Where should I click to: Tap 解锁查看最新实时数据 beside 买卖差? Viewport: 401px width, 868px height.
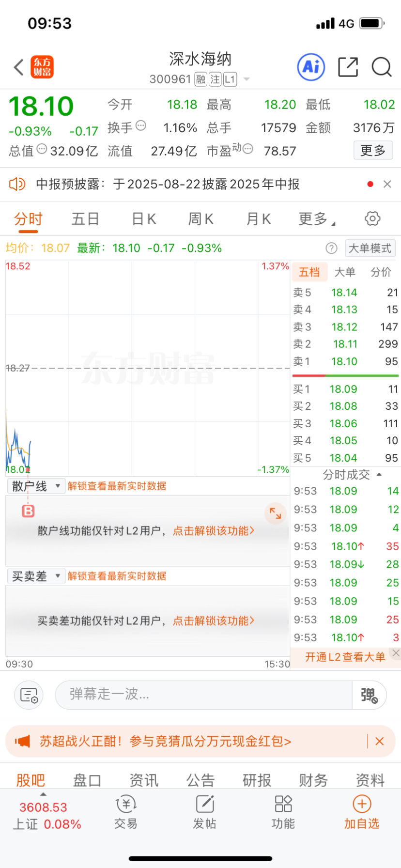point(117,576)
